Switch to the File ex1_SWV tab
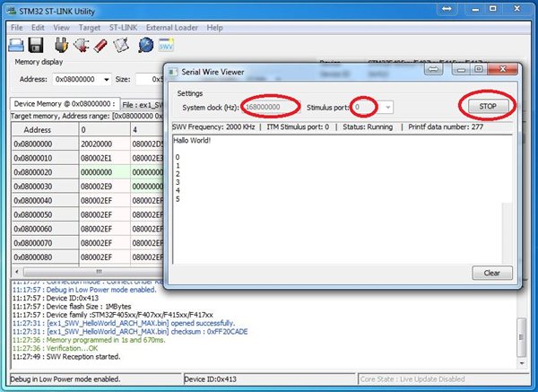 point(142,105)
